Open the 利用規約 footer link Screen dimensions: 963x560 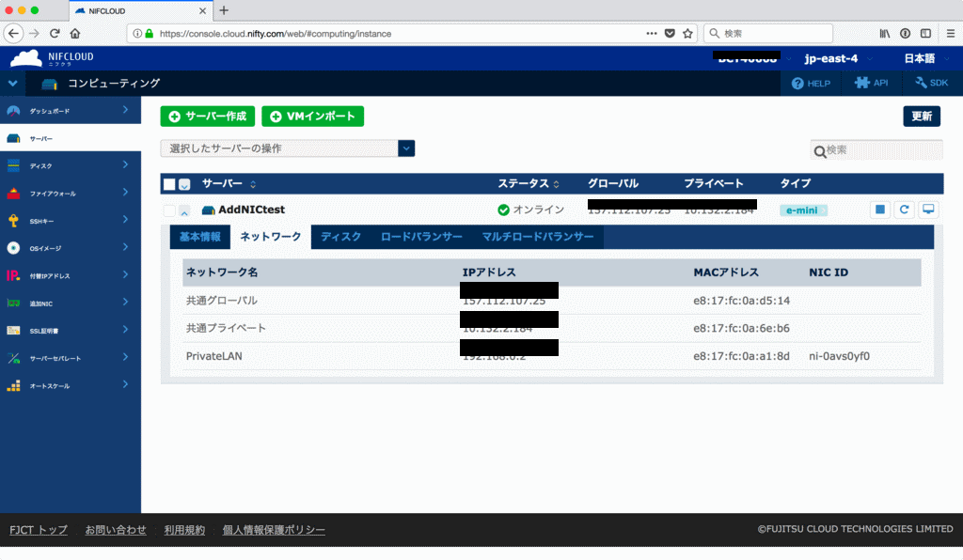coord(184,530)
